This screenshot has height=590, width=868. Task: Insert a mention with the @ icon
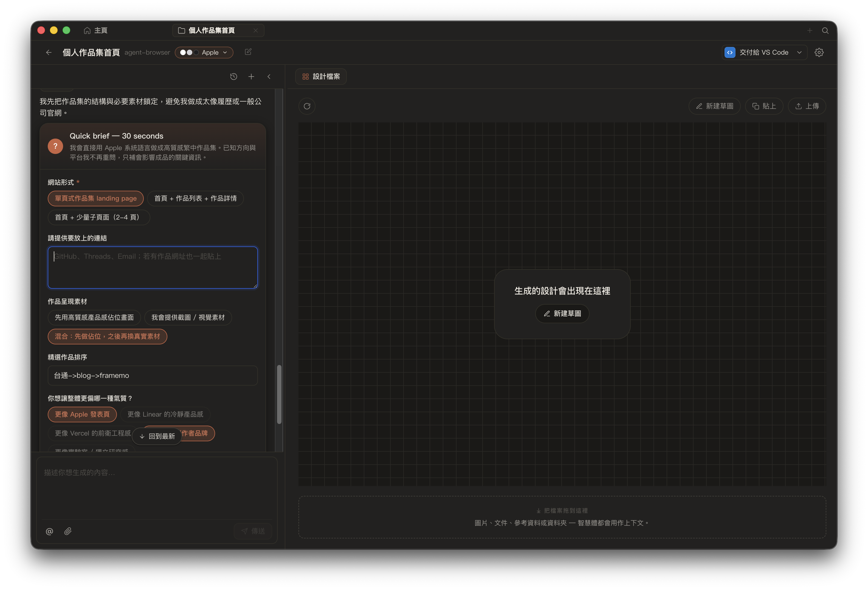(x=49, y=531)
